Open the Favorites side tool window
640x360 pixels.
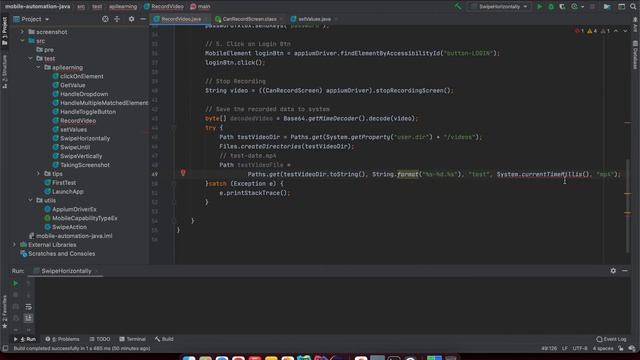[4, 311]
